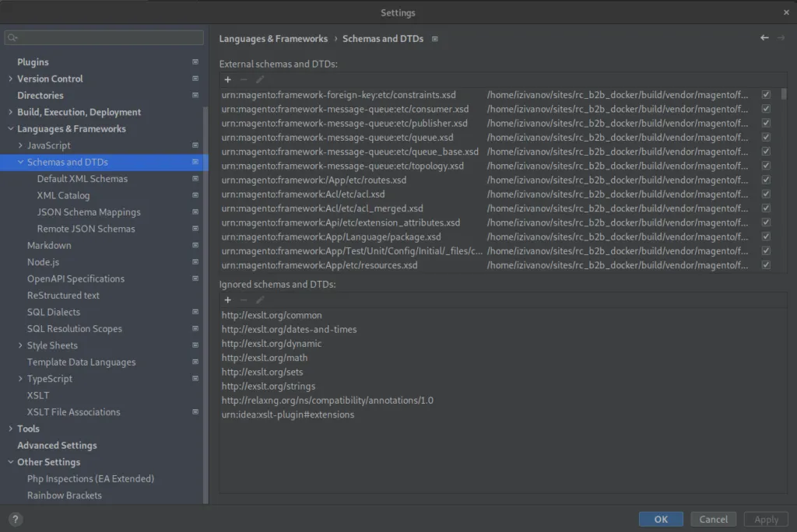
Task: Click project-level icon next to Schemas and DTDs breadcrumb
Action: pos(435,39)
